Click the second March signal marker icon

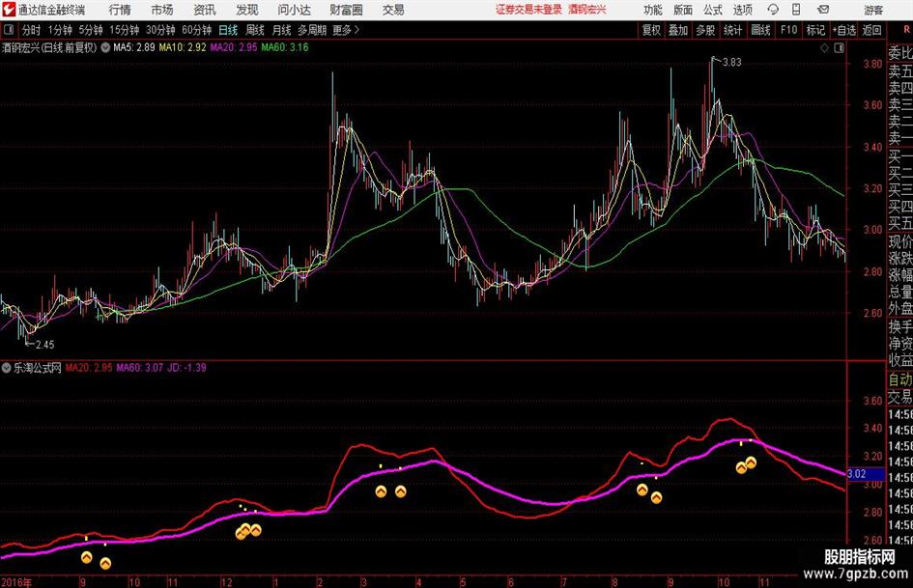tap(401, 492)
